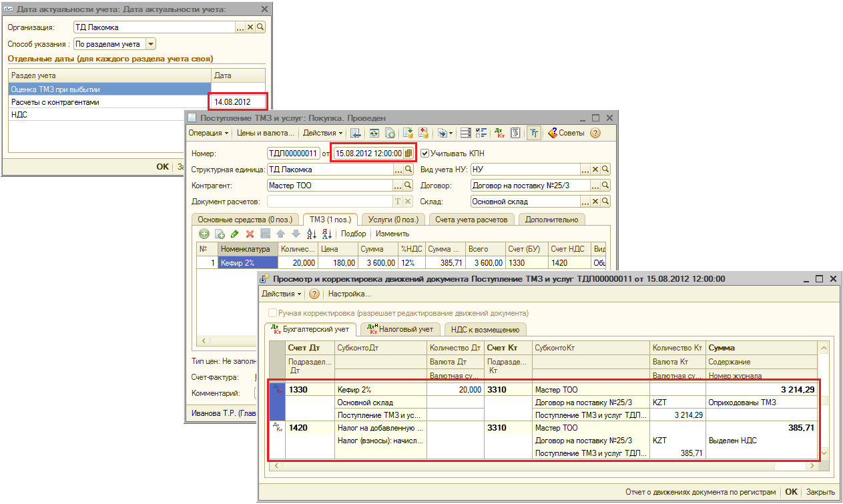843x504 pixels.
Task: Enable the Ручная корректировка checkbox
Action: 272,312
